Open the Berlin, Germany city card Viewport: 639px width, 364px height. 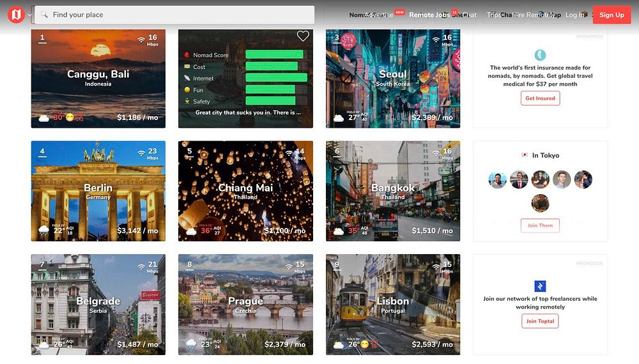coord(98,191)
